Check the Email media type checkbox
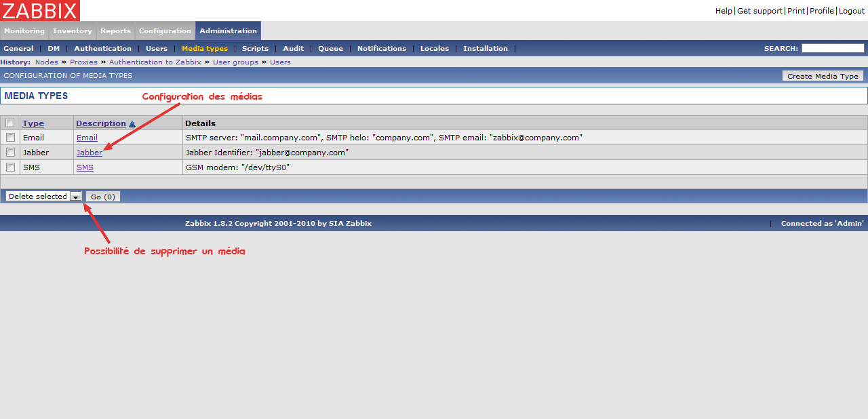Image resolution: width=868 pixels, height=419 pixels. click(x=10, y=138)
